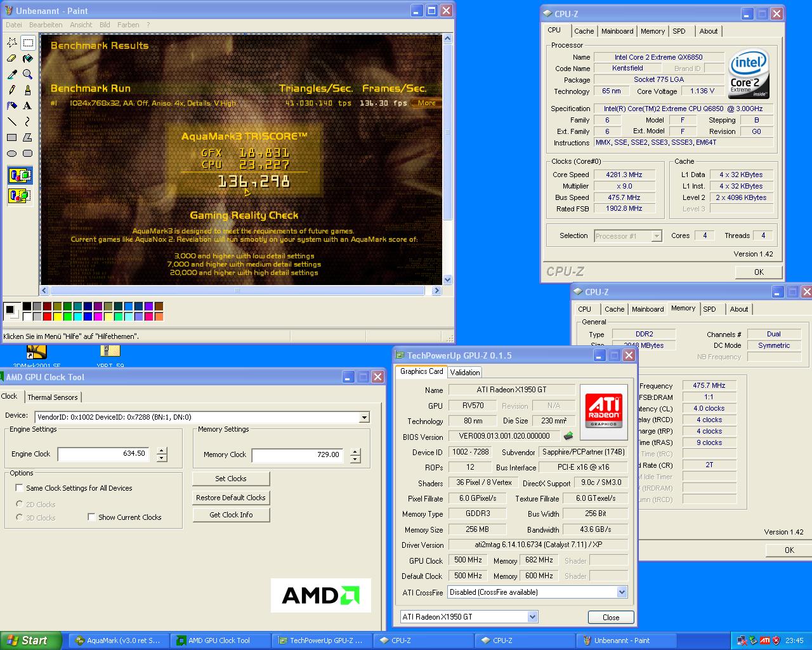Pick the straight Line tool

pyautogui.click(x=12, y=121)
